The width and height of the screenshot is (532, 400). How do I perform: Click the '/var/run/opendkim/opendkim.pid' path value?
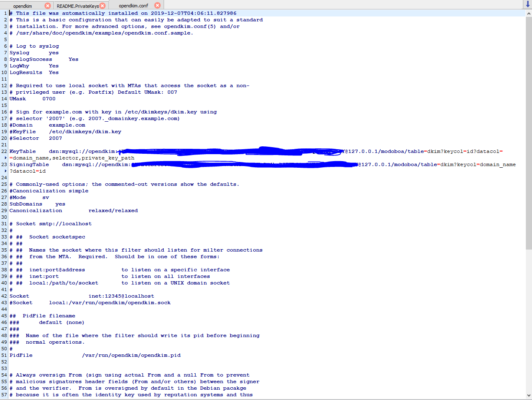pyautogui.click(x=131, y=355)
